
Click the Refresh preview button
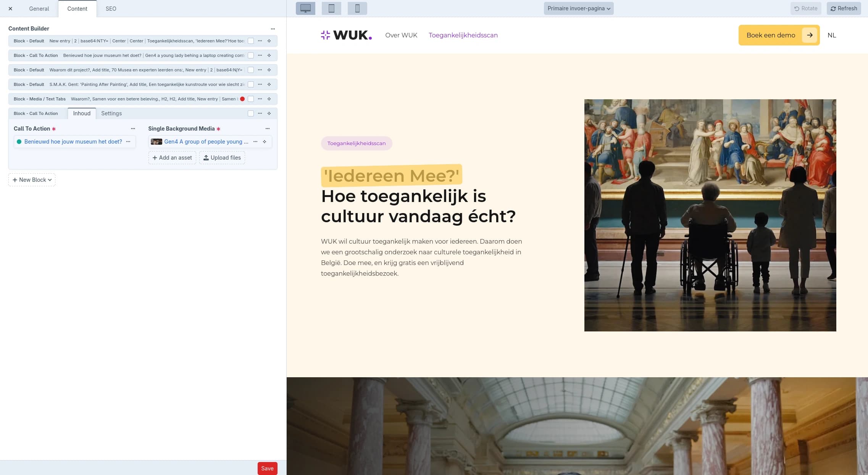click(x=843, y=8)
